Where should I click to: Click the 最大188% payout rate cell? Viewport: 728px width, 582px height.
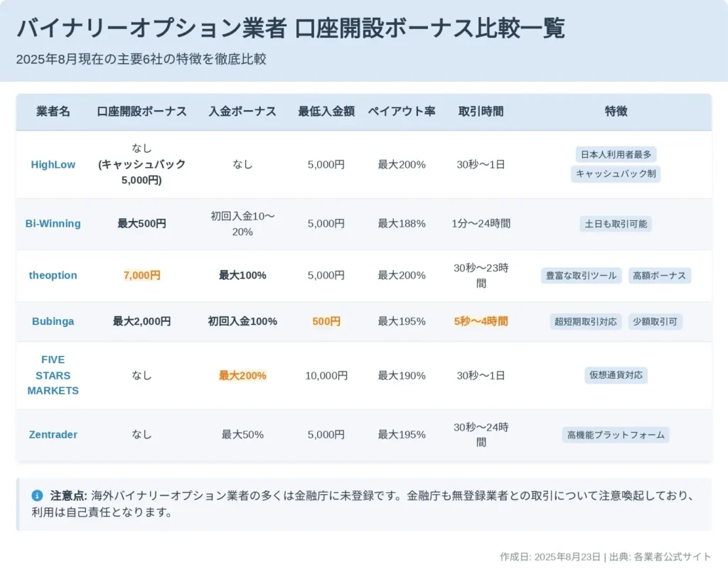tap(402, 224)
